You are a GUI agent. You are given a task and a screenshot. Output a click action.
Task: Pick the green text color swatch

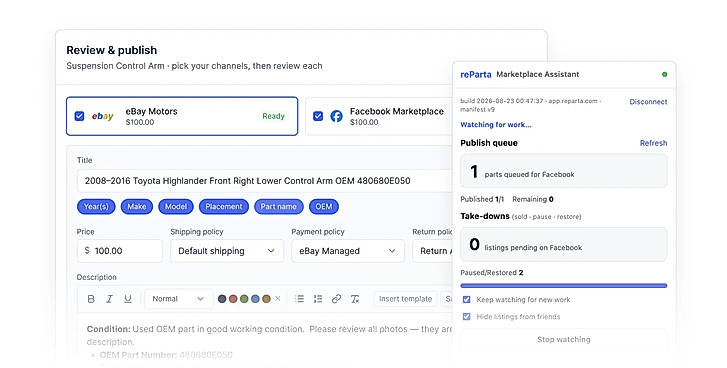244,299
